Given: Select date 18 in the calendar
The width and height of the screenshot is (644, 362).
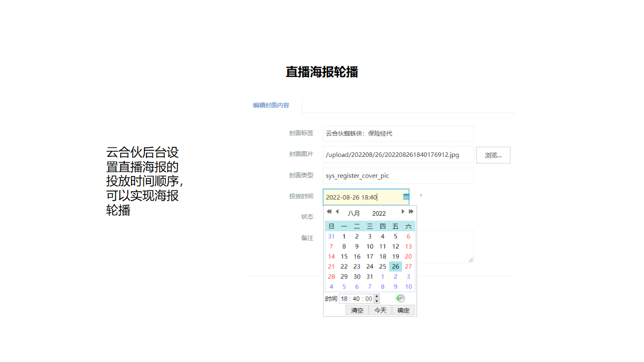Looking at the screenshot, I should click(x=383, y=256).
